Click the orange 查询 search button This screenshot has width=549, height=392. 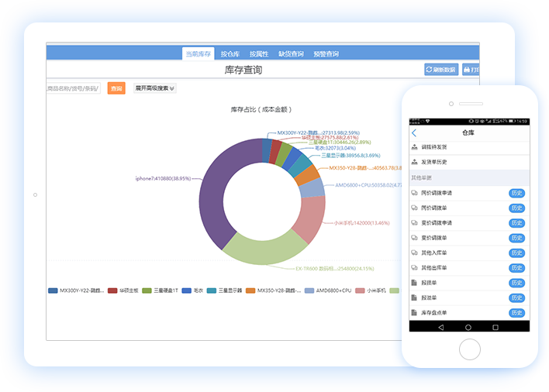(x=116, y=88)
